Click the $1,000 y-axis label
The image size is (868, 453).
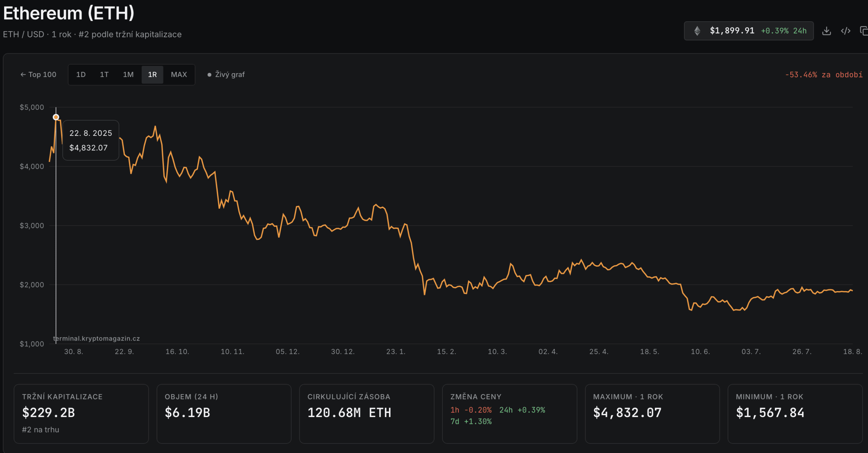coord(32,344)
